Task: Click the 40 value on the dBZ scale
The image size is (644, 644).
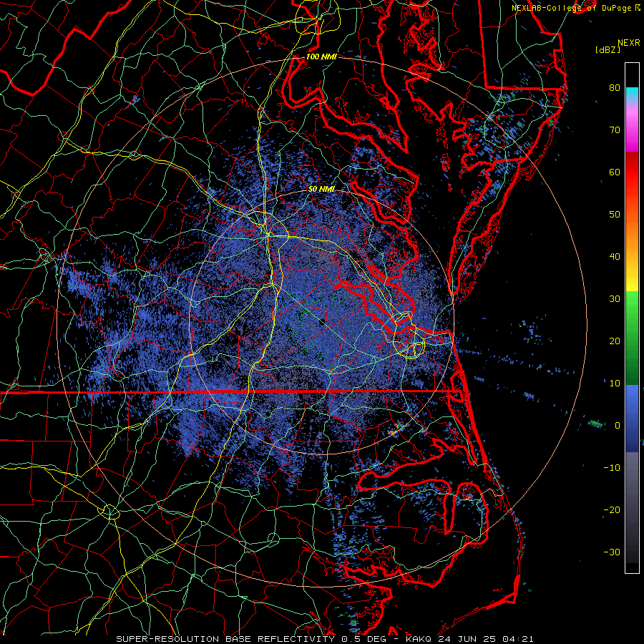Action: 615,257
